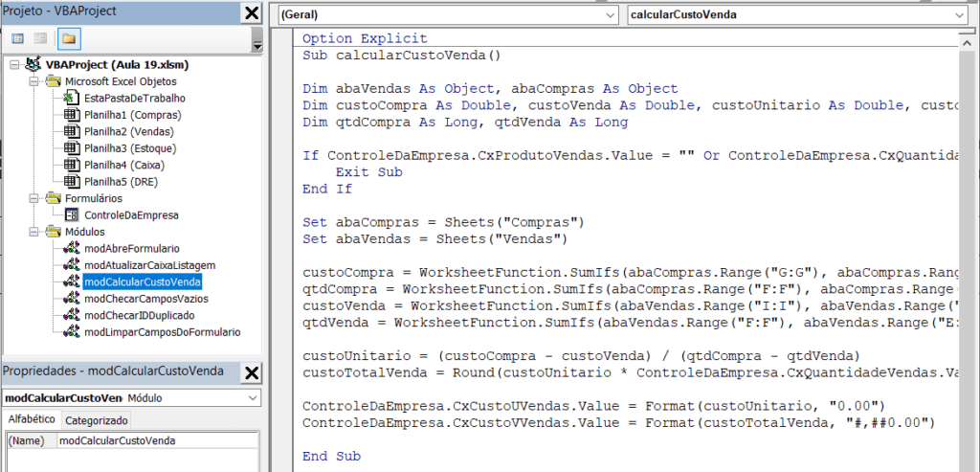
Task: Click the EstaPastaDeTrabalho workbook icon
Action: (x=72, y=99)
